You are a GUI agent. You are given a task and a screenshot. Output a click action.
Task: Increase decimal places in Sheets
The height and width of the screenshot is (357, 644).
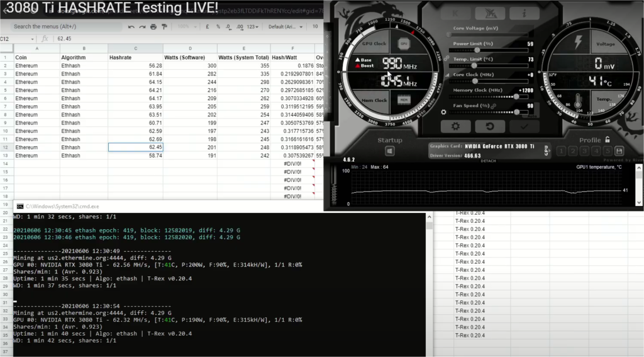point(240,26)
